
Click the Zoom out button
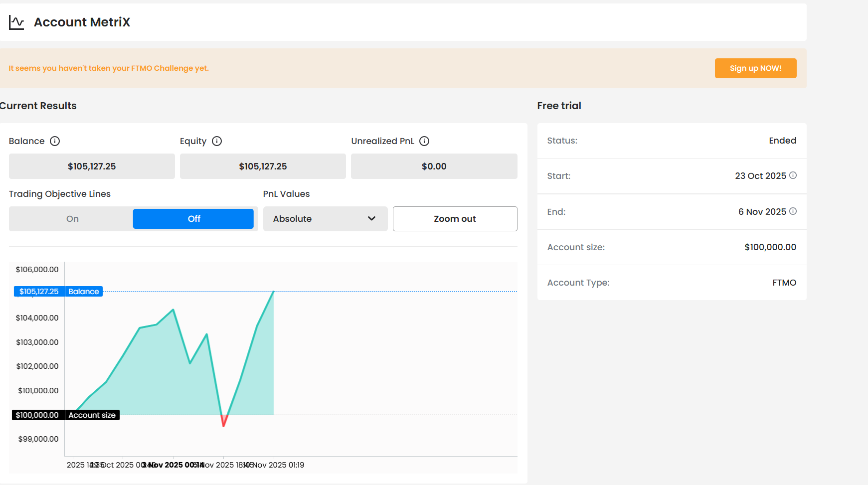tap(455, 219)
